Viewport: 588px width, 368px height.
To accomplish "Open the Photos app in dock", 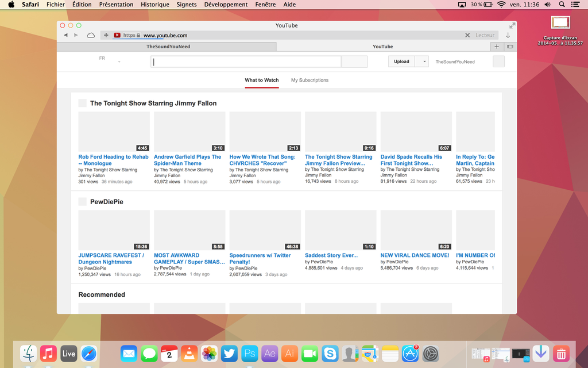I will pyautogui.click(x=209, y=354).
